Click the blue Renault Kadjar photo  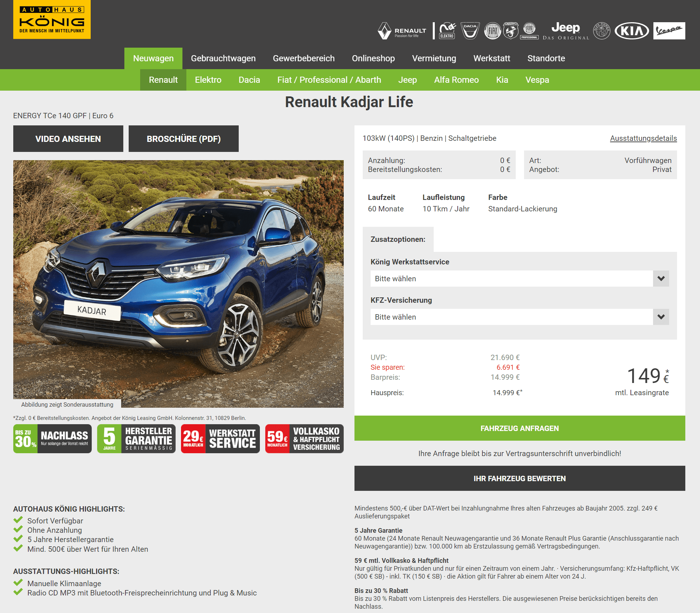pyautogui.click(x=178, y=284)
